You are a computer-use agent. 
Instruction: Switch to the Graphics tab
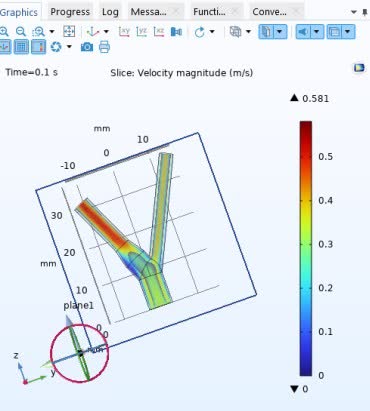point(19,12)
